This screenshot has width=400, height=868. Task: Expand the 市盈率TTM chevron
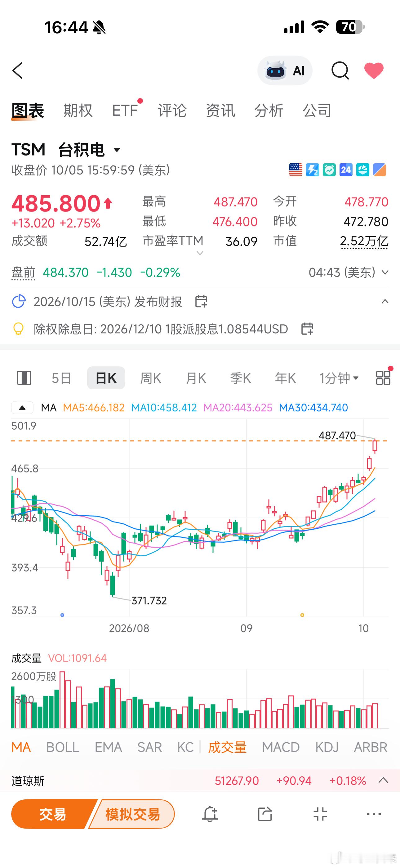tap(200, 253)
